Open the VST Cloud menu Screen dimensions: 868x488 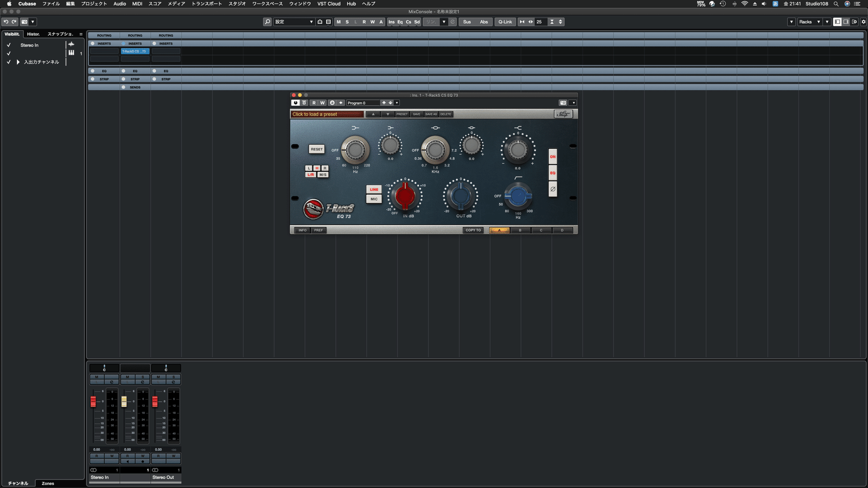coord(329,4)
